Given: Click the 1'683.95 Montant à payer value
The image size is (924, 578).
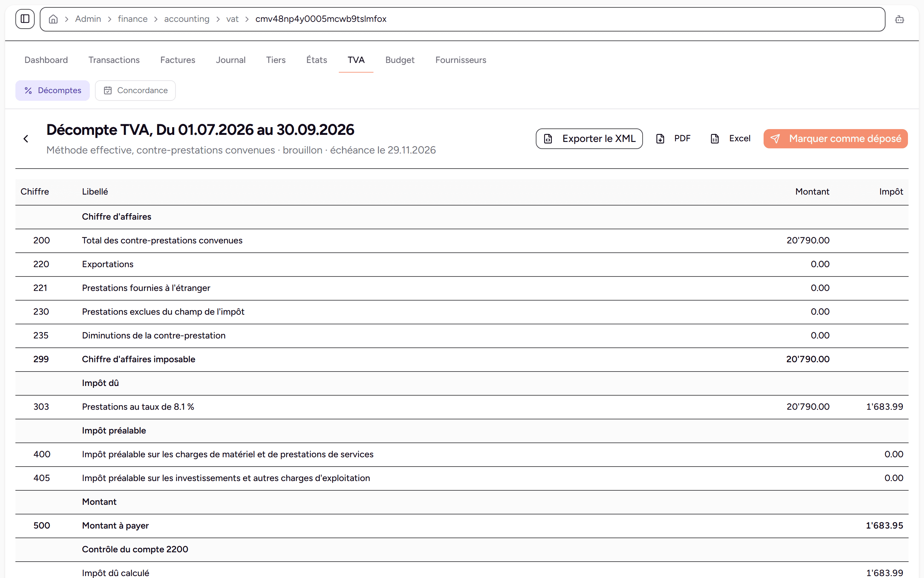Looking at the screenshot, I should [884, 526].
